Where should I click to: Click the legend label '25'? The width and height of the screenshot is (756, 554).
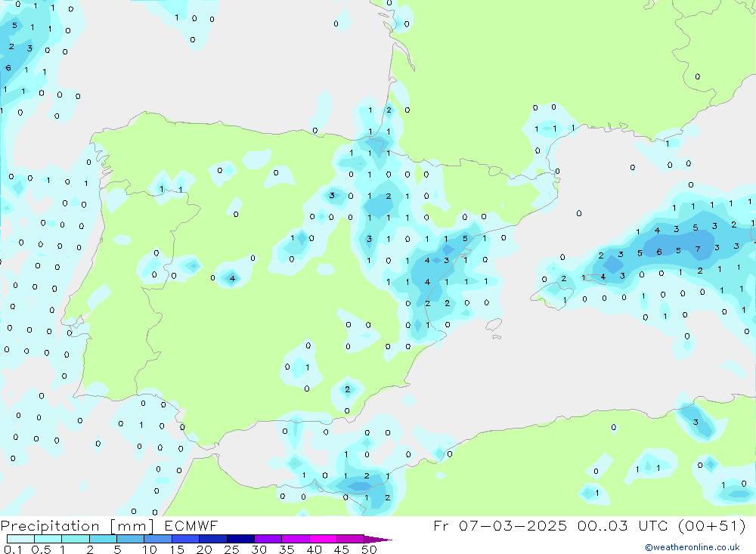point(232,549)
